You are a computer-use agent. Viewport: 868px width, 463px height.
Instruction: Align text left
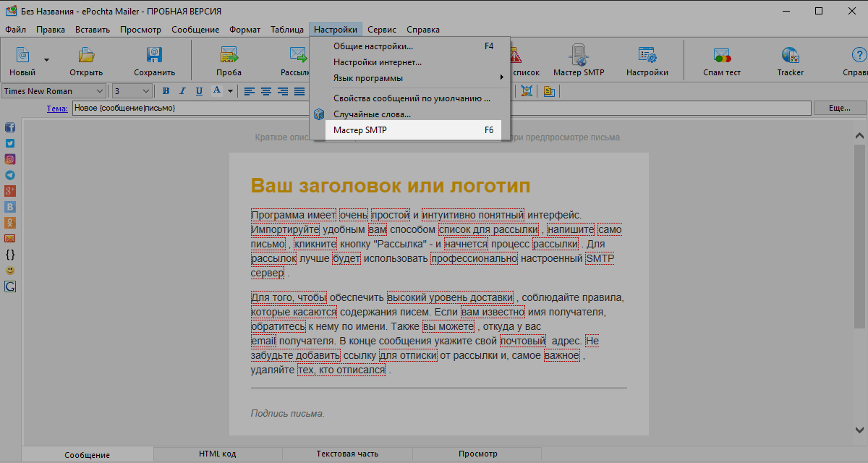(250, 91)
